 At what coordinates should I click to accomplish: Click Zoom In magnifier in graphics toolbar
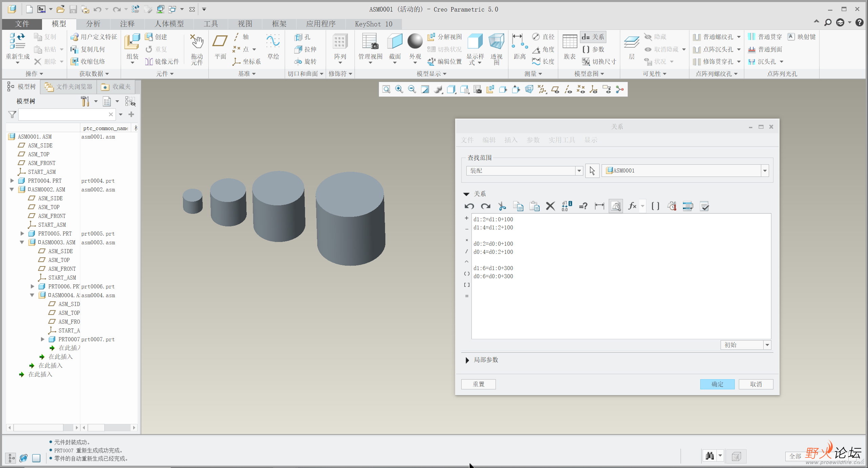(x=399, y=89)
